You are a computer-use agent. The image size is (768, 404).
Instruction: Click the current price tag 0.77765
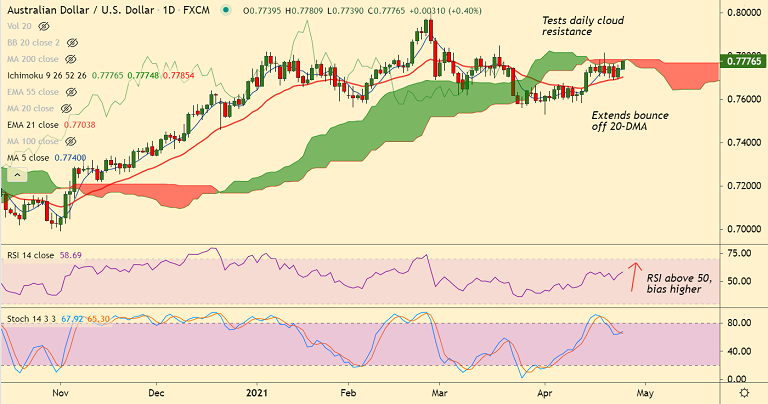(x=744, y=61)
